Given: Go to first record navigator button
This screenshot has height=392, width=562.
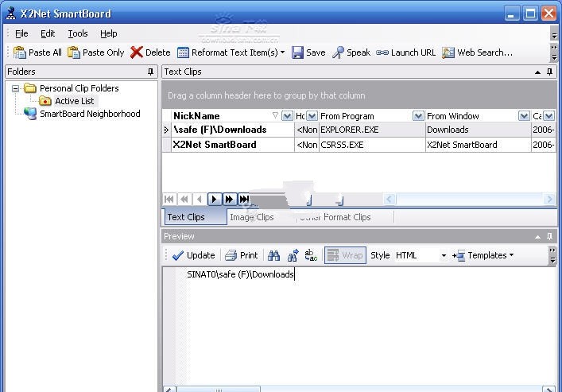Looking at the screenshot, I should pyautogui.click(x=169, y=199).
